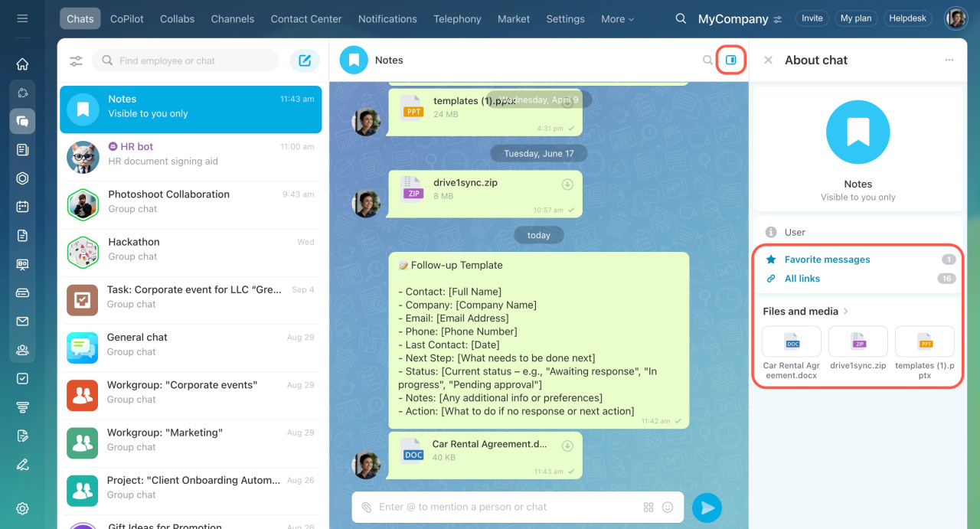This screenshot has width=980, height=529.
Task: Expand the More menu in top navigation
Action: [617, 19]
